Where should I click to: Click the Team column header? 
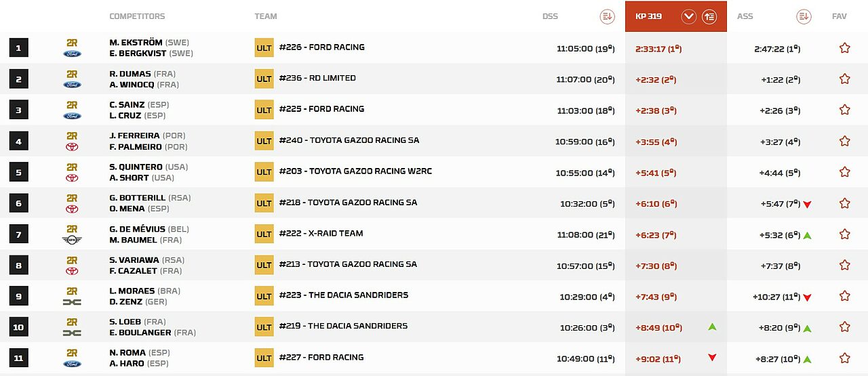click(266, 16)
